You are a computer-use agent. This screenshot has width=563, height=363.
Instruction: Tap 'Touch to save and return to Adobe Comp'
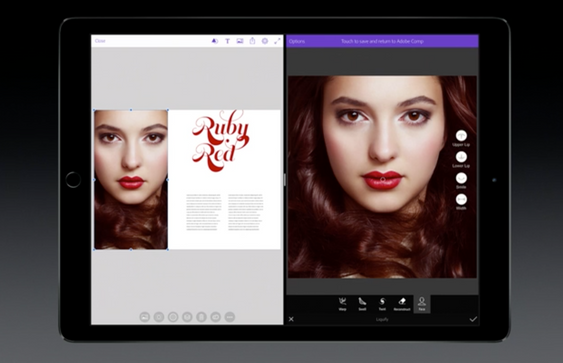coord(382,41)
